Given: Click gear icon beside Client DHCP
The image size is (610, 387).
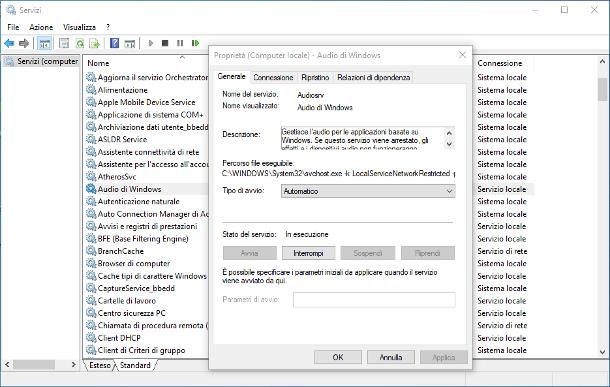Looking at the screenshot, I should tap(91, 338).
